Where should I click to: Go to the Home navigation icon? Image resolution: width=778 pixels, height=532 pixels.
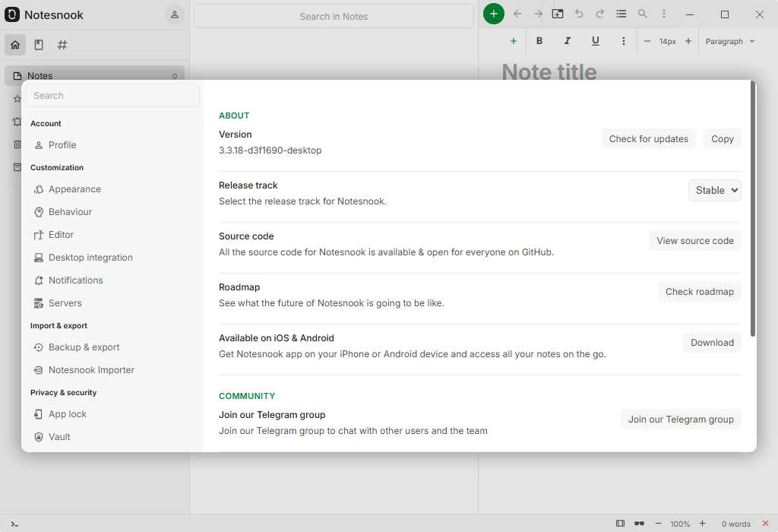point(15,45)
